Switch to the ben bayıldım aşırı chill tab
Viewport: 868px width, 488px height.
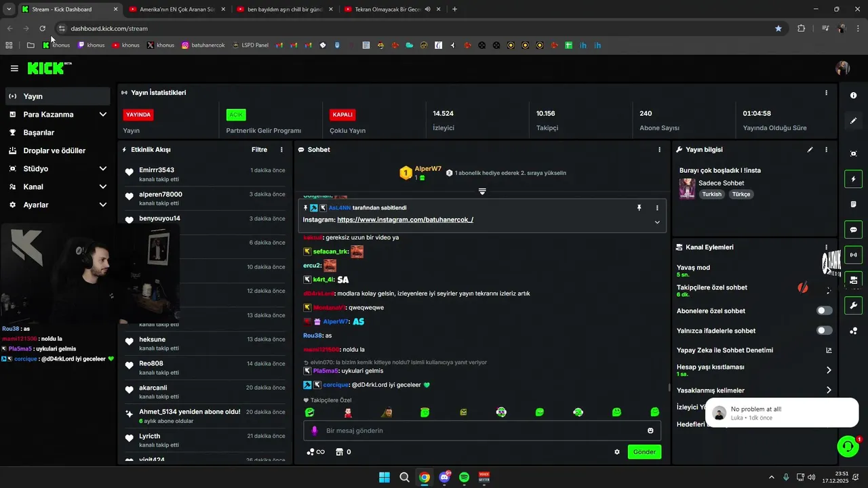pyautogui.click(x=284, y=9)
